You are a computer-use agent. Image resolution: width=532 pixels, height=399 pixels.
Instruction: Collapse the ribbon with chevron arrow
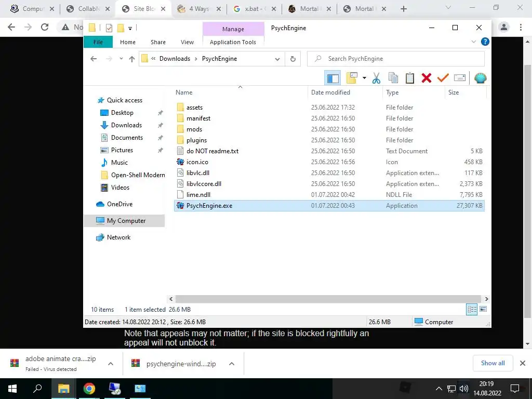point(474,42)
